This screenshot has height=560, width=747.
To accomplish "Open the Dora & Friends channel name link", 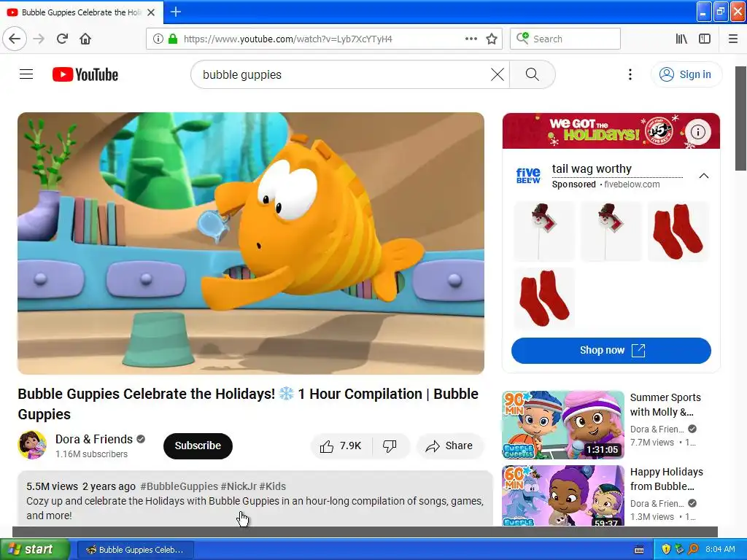I will coord(94,439).
